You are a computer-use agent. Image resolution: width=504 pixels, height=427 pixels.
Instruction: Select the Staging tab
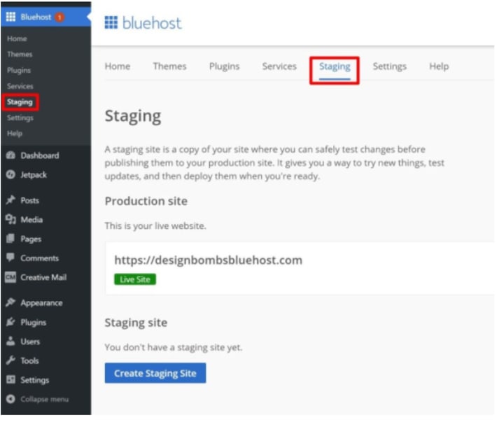(335, 67)
